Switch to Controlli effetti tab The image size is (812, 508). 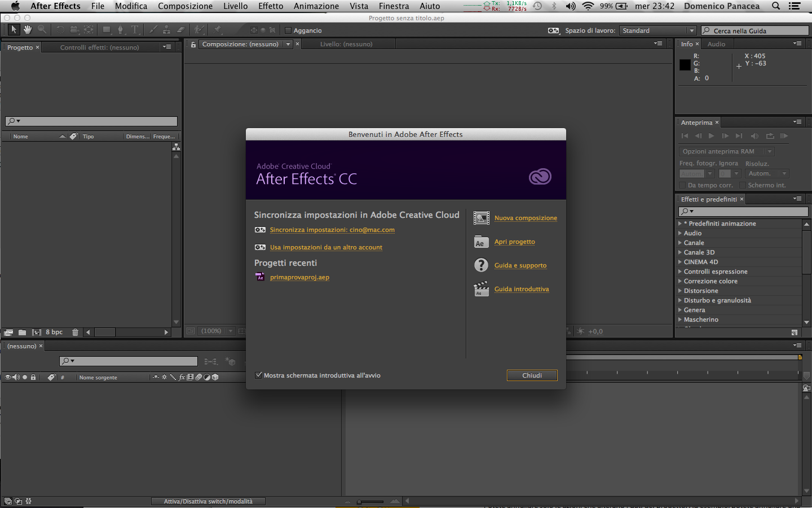click(x=99, y=47)
